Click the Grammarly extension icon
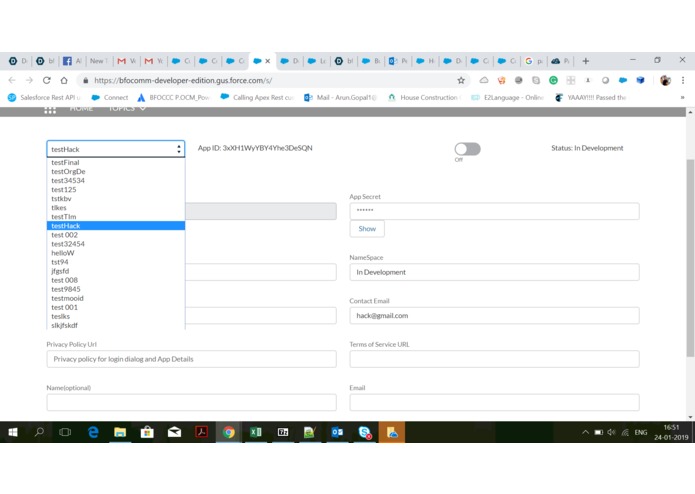Screen dimensions: 695x494 (553, 80)
